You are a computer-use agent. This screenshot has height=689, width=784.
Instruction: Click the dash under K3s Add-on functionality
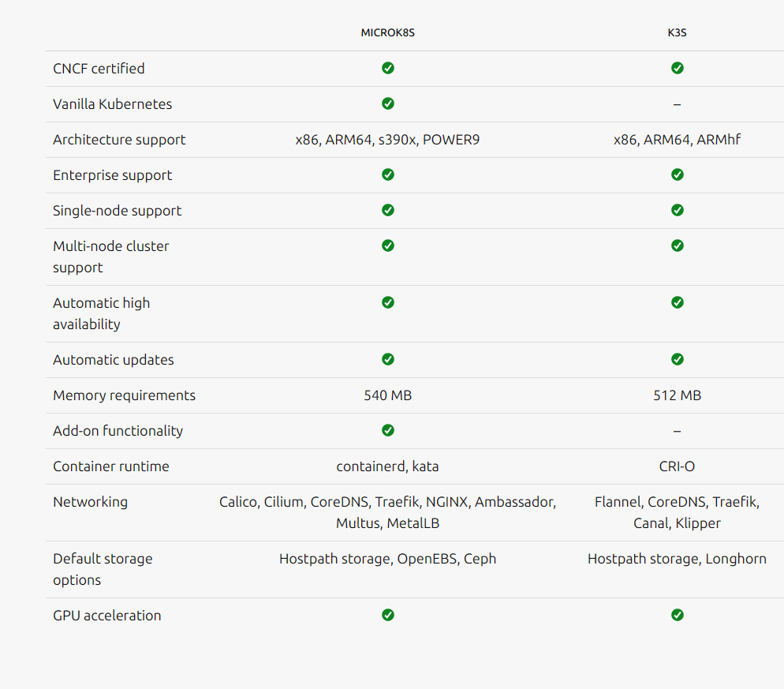click(677, 431)
